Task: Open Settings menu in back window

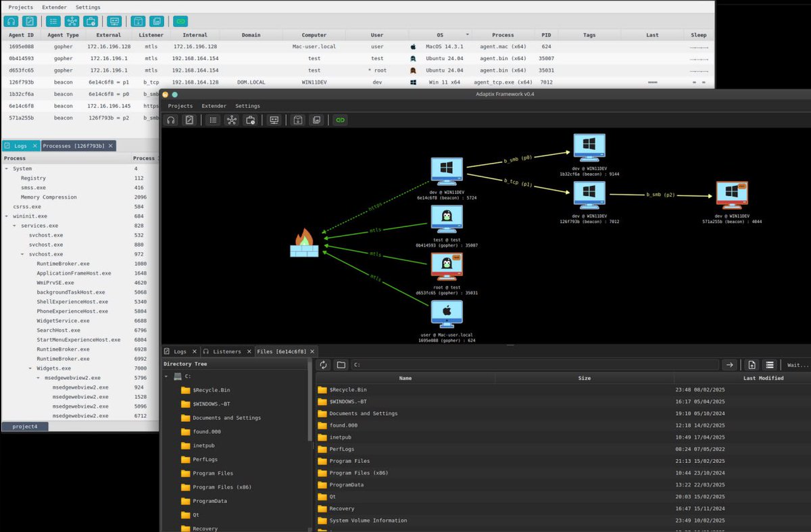Action: coord(88,7)
